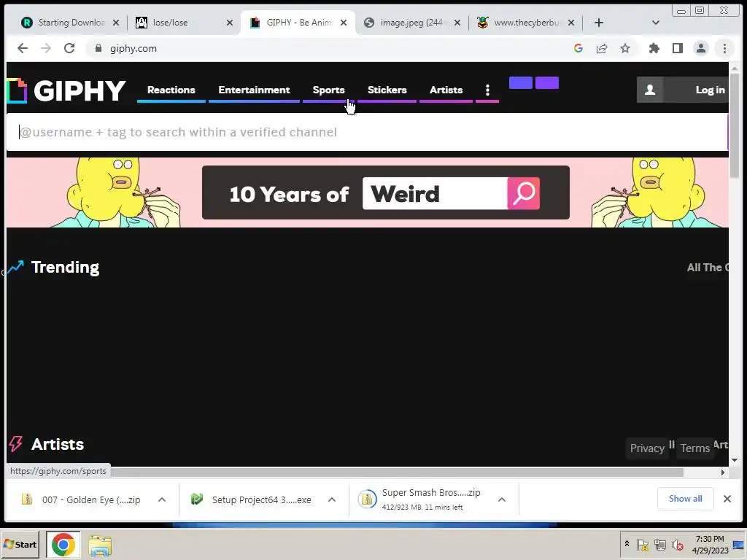Bookmark this page with the star icon
747x560 pixels.
[625, 48]
